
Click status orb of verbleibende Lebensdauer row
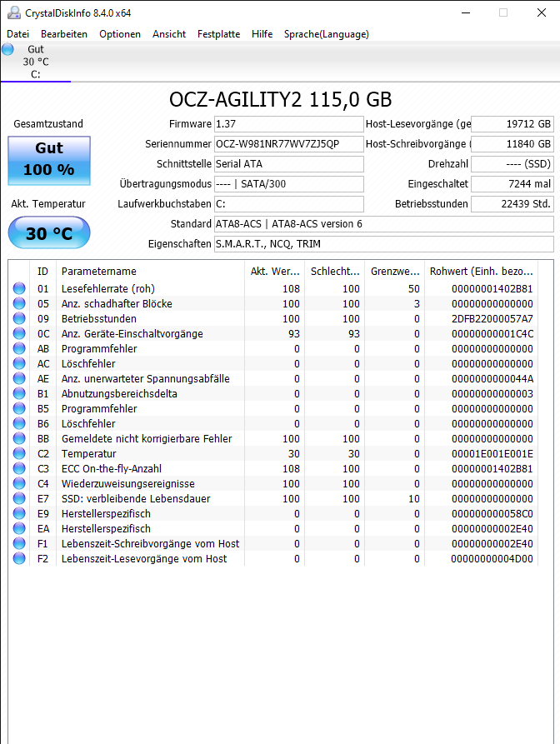tap(19, 498)
